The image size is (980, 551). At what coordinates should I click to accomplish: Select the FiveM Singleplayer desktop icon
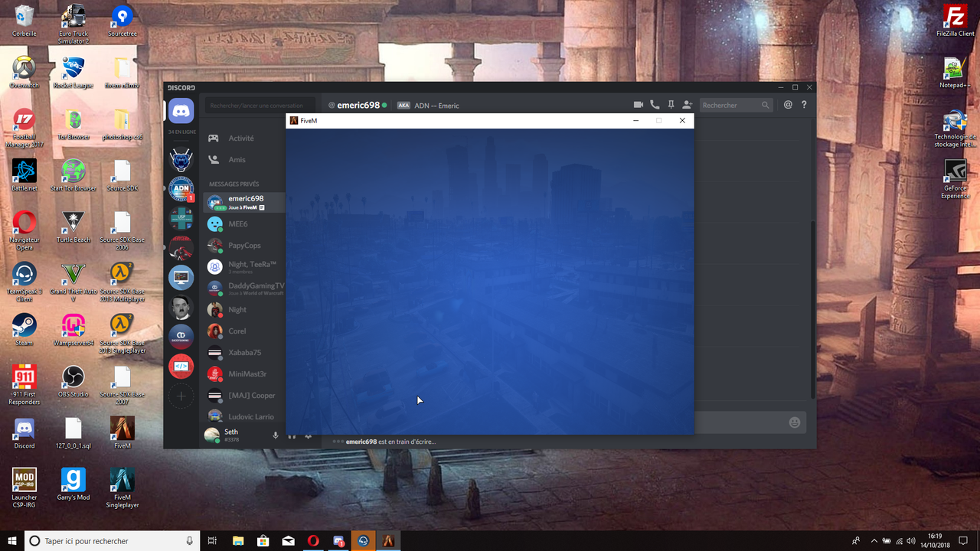tap(122, 488)
